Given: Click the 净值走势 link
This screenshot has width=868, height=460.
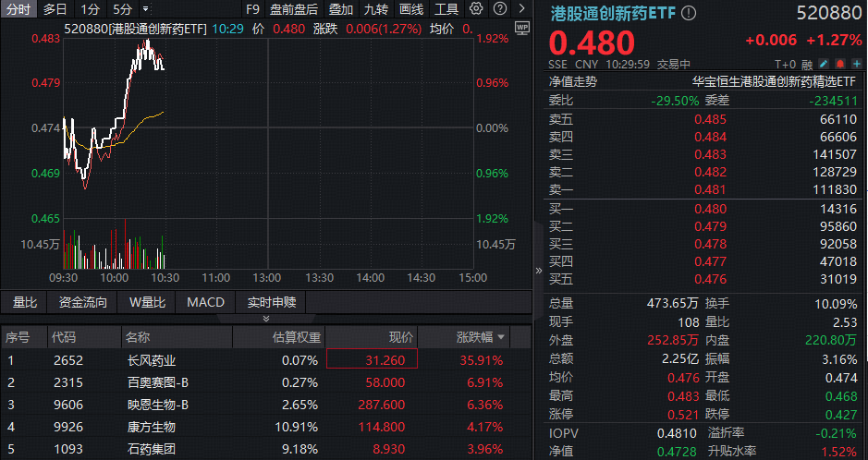Looking at the screenshot, I should point(573,82).
